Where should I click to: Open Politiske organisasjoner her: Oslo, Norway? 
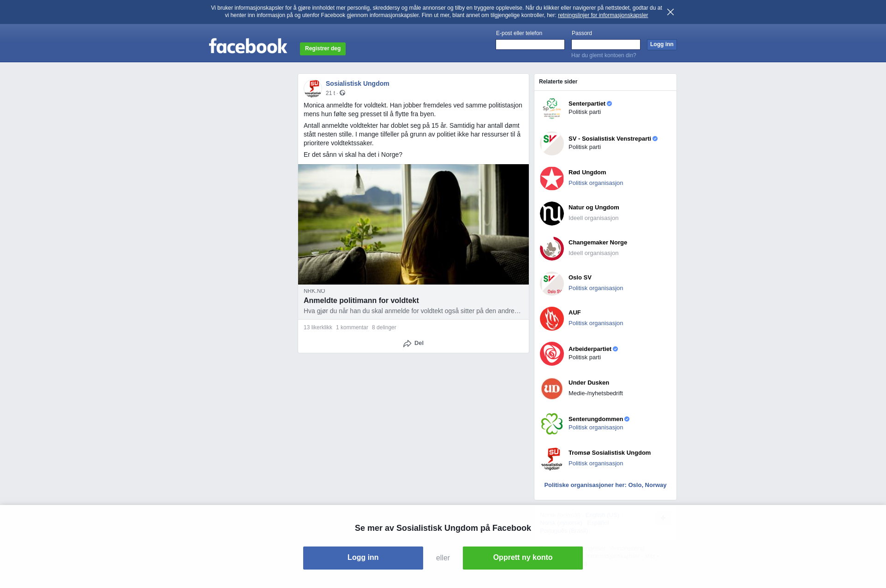click(605, 485)
